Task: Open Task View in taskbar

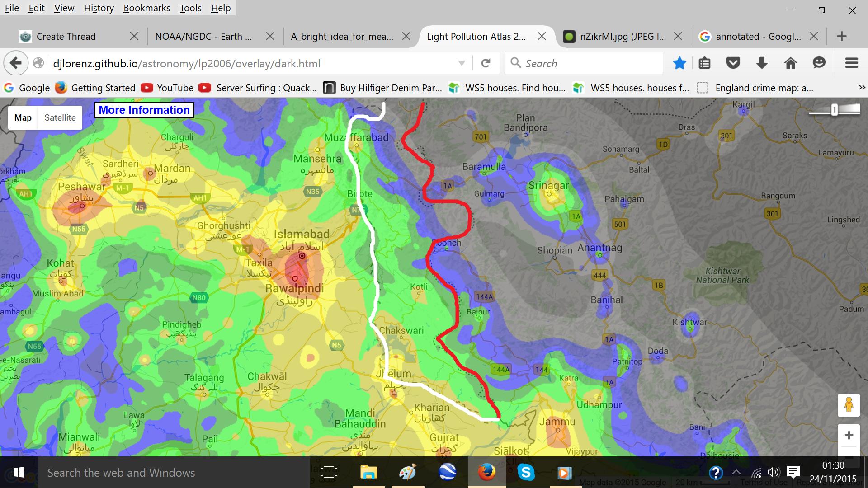Action: (x=329, y=473)
